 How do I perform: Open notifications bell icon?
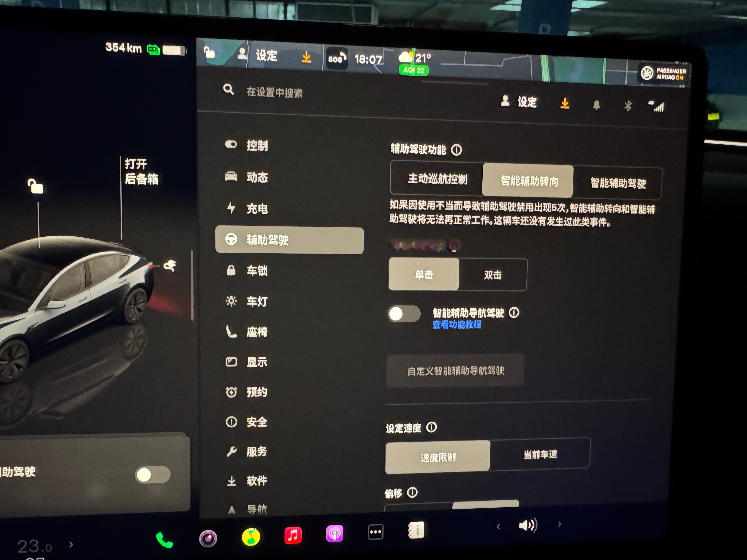596,105
